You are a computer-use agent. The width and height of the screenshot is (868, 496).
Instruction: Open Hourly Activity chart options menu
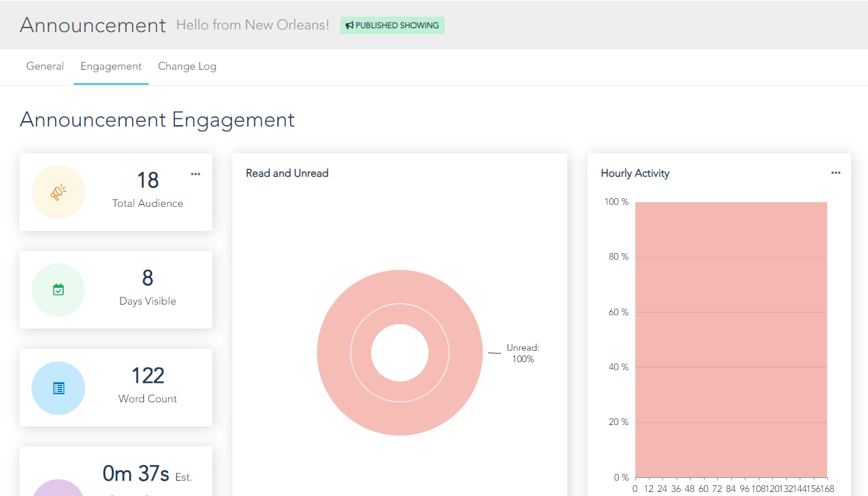pyautogui.click(x=836, y=173)
